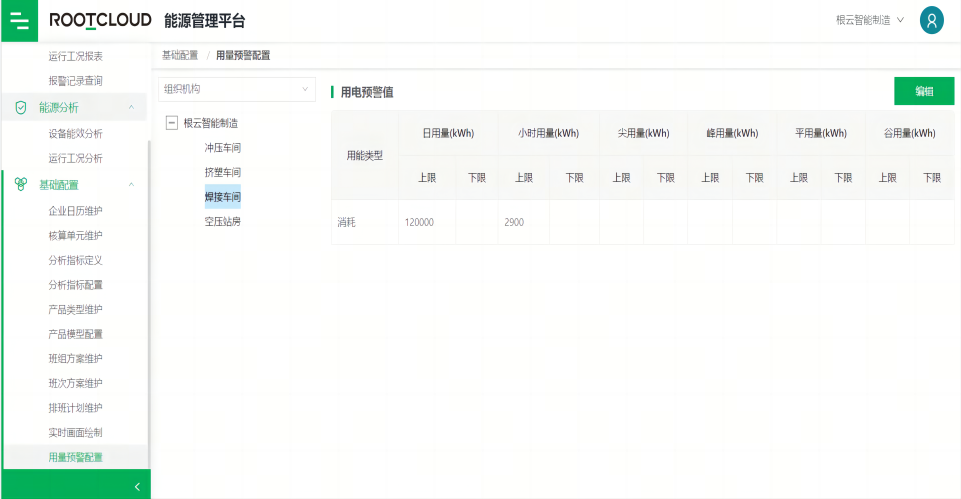Click the hamburger menu icon
Viewport: 961px width, 499px height.
[x=19, y=21]
